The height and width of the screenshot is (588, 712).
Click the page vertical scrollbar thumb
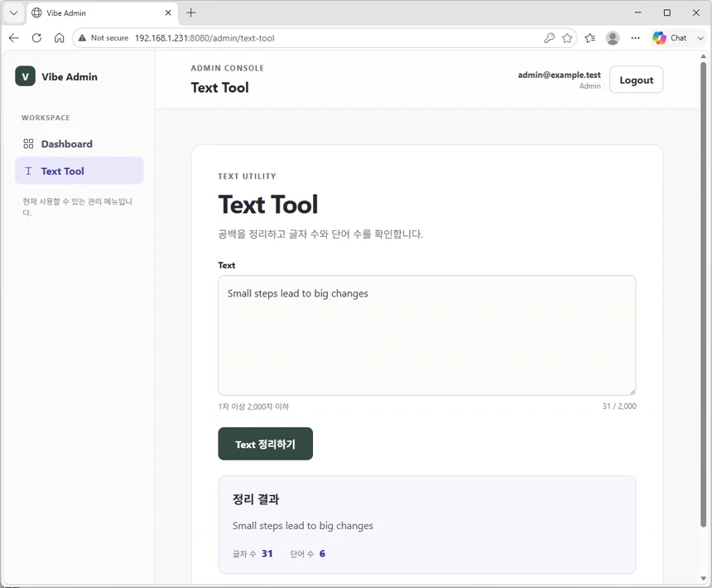pos(704,294)
